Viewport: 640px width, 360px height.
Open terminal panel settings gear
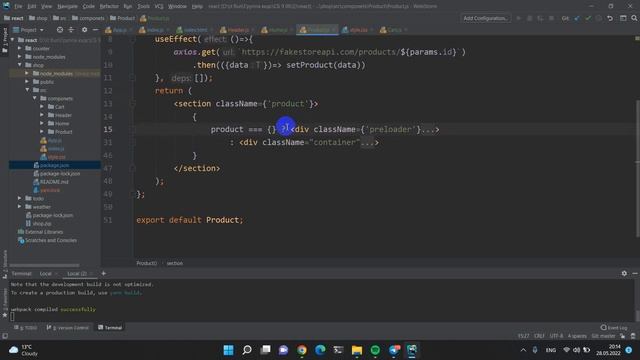coord(624,273)
